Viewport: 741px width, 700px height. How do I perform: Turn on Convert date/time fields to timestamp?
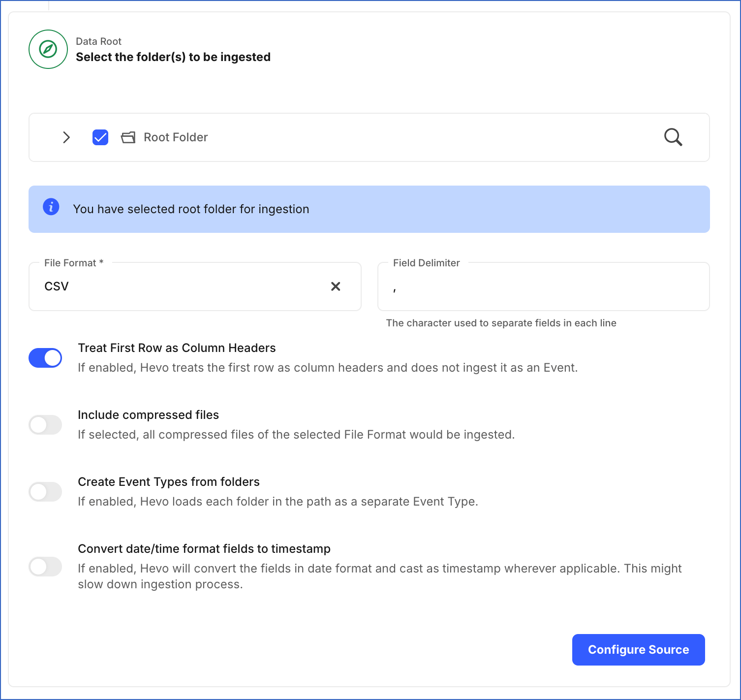[45, 567]
